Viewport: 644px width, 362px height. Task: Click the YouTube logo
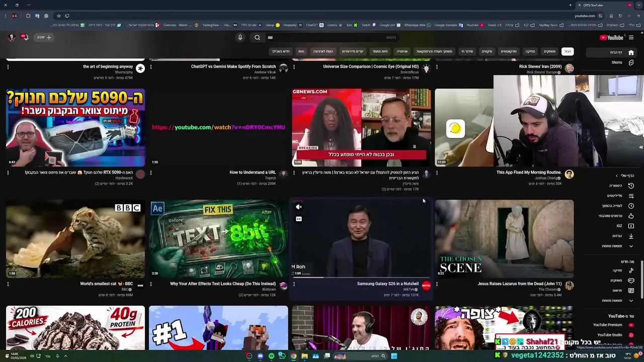(611, 37)
